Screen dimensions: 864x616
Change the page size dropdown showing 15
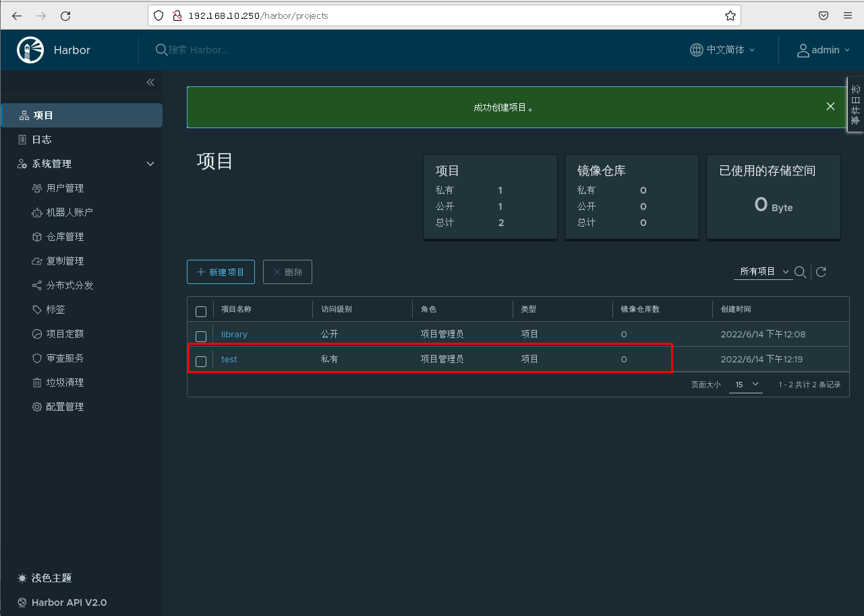pos(746,385)
